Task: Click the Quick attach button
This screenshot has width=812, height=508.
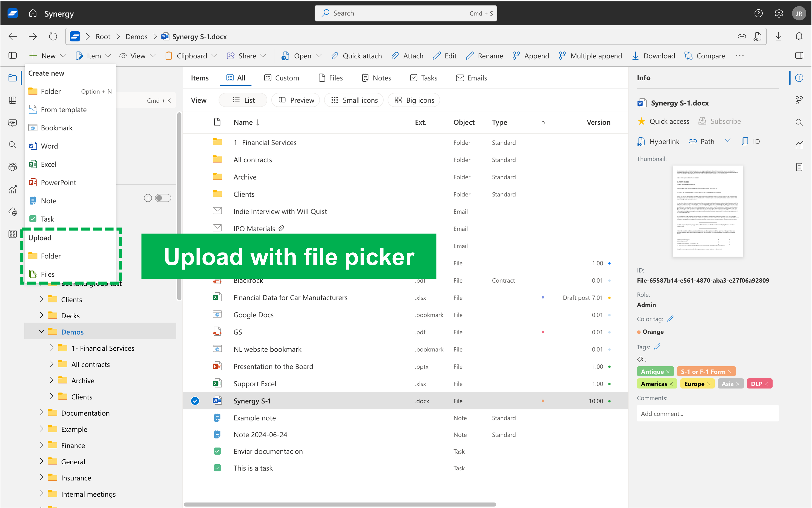Action: pos(356,56)
